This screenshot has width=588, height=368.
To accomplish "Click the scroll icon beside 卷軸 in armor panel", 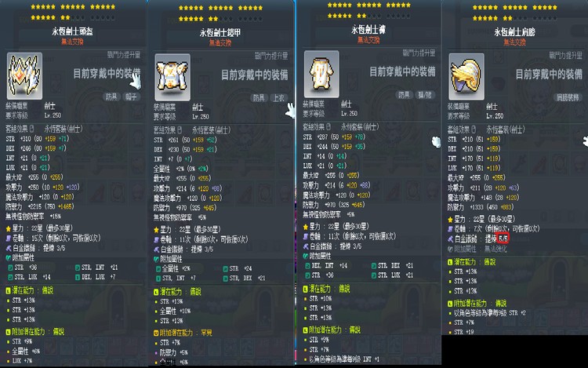I will coord(156,239).
